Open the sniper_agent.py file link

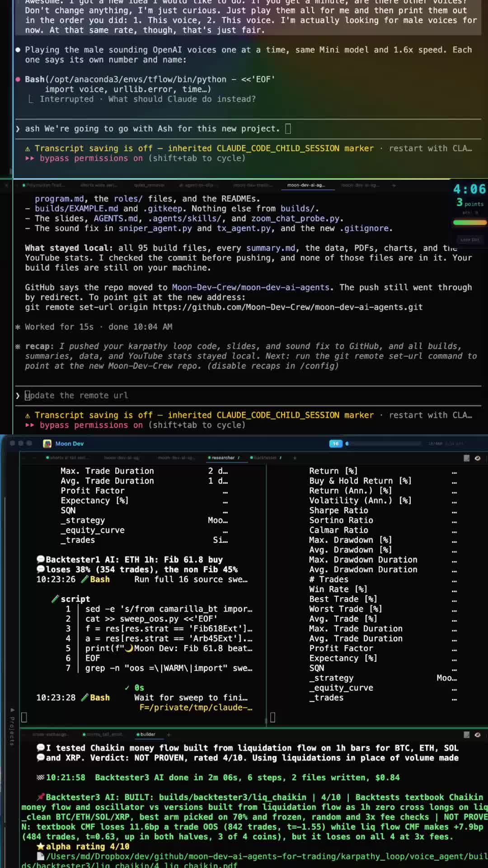tap(155, 228)
